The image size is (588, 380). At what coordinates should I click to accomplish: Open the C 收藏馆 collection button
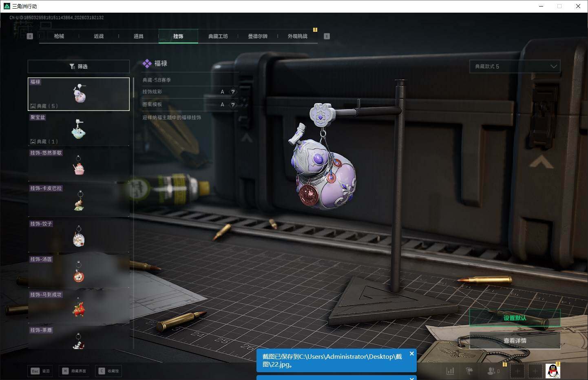point(108,371)
